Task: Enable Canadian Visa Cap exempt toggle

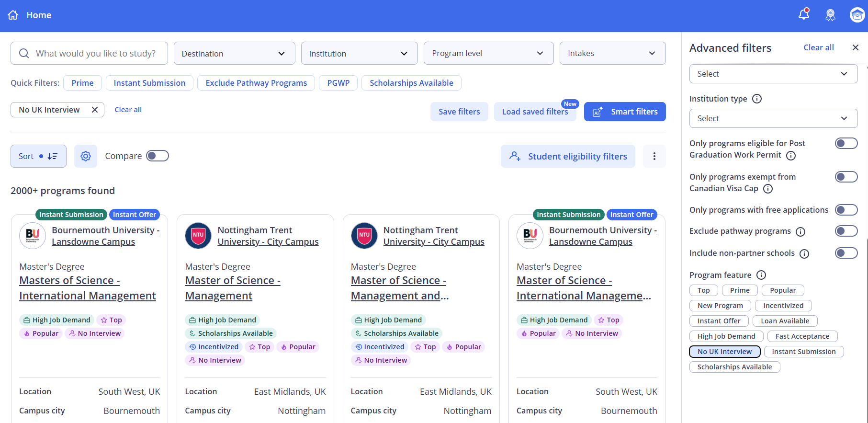Action: (x=846, y=177)
